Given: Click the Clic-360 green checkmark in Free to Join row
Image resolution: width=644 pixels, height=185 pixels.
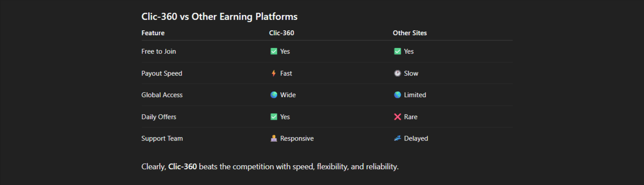Looking at the screenshot, I should (x=273, y=51).
